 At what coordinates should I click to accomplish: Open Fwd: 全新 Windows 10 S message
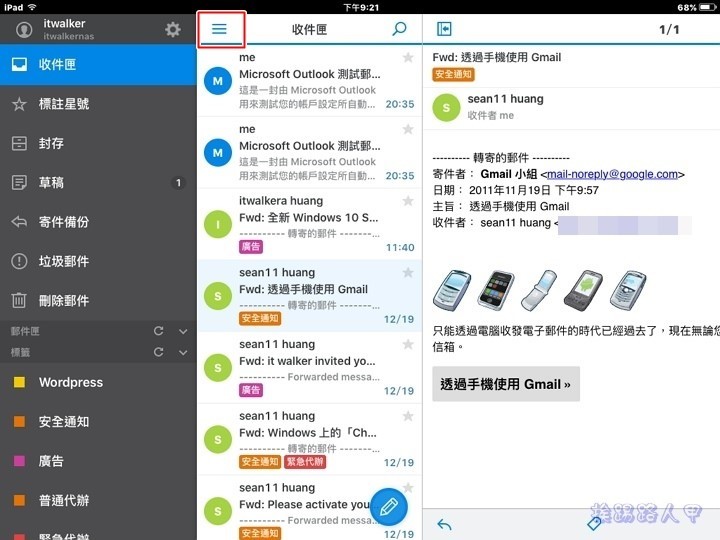(309, 225)
